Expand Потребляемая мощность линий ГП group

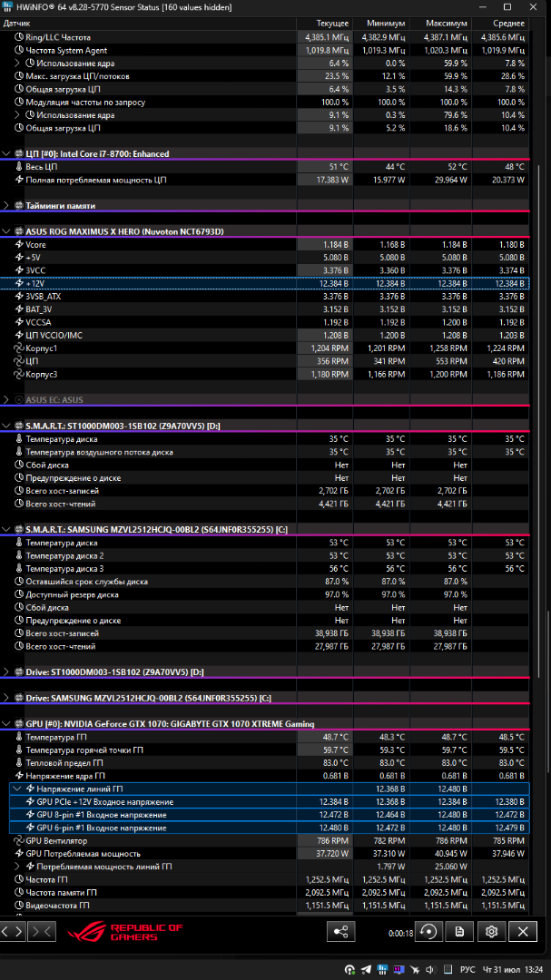pos(17,867)
